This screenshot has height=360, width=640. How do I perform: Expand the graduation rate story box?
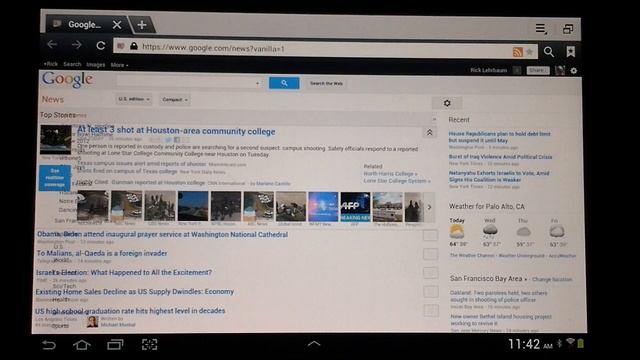pos(430,311)
